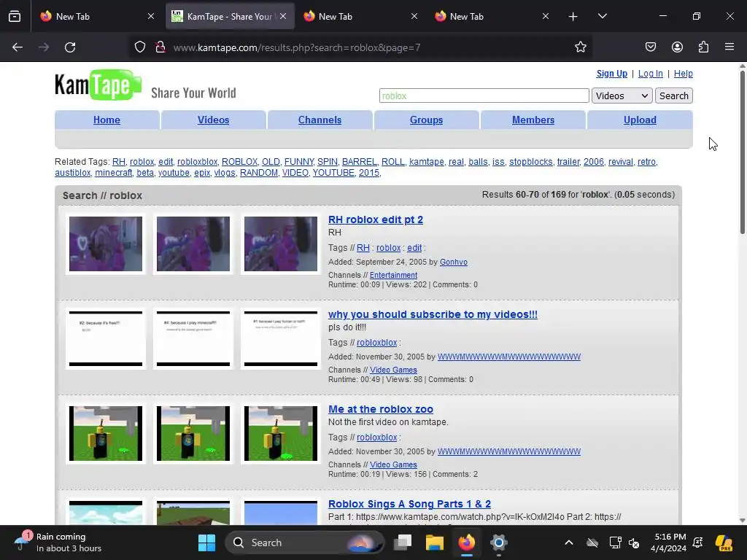The height and width of the screenshot is (560, 747).
Task: Click the insecure connection padlock icon
Action: (160, 47)
